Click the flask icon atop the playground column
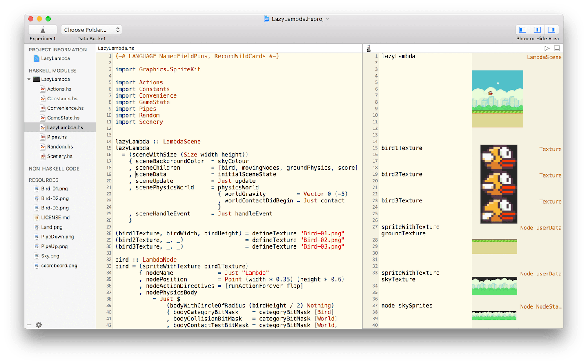Screen dimensions: 588x364 369,48
